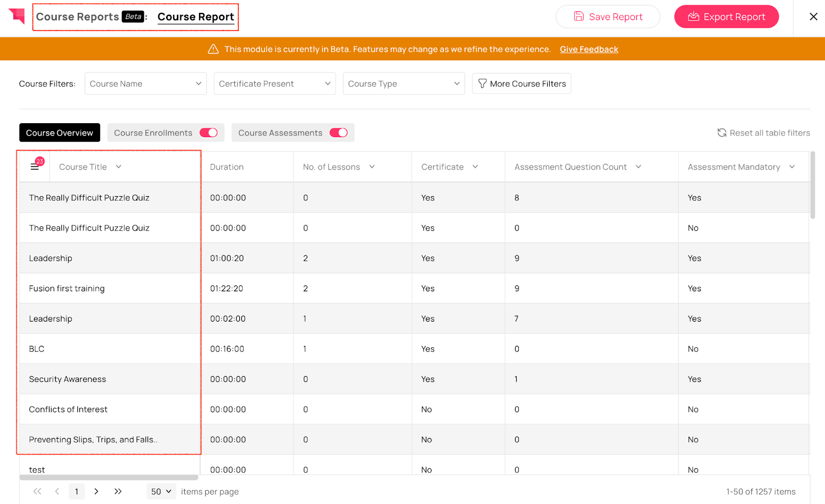This screenshot has height=504, width=825.
Task: Open the Course Name filter dropdown
Action: 145,83
